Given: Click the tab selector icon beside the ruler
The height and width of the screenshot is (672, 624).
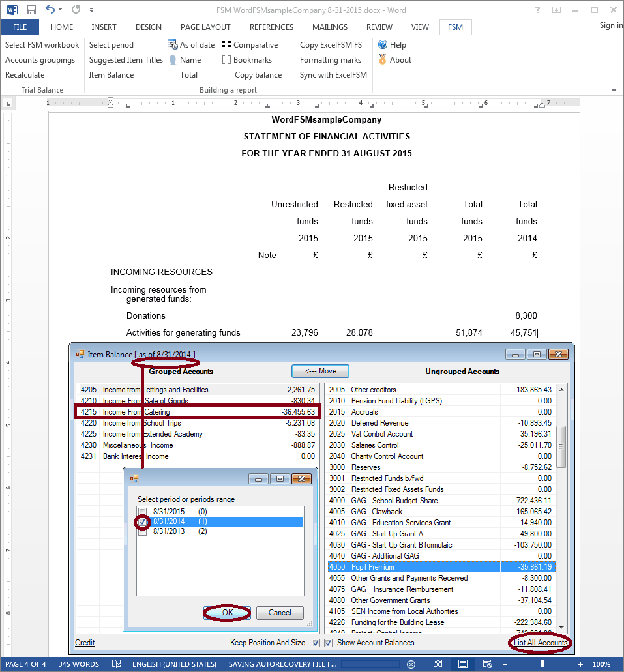Looking at the screenshot, I should tap(8, 103).
